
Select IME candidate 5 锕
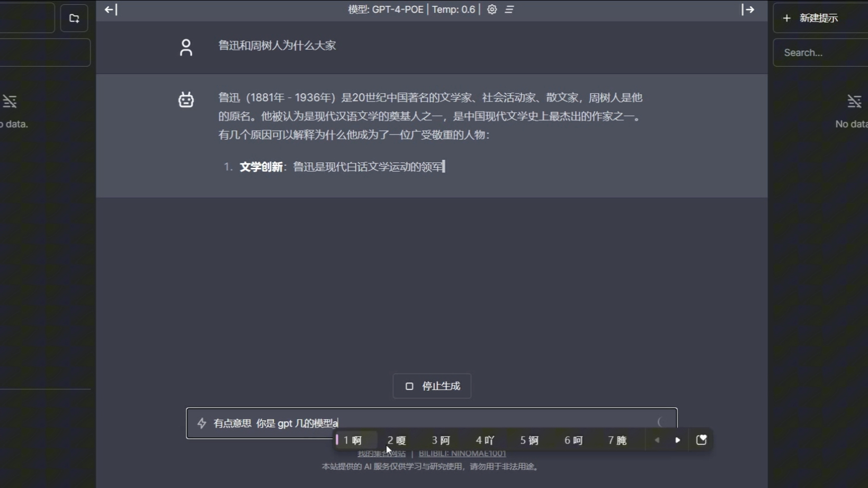(x=529, y=440)
